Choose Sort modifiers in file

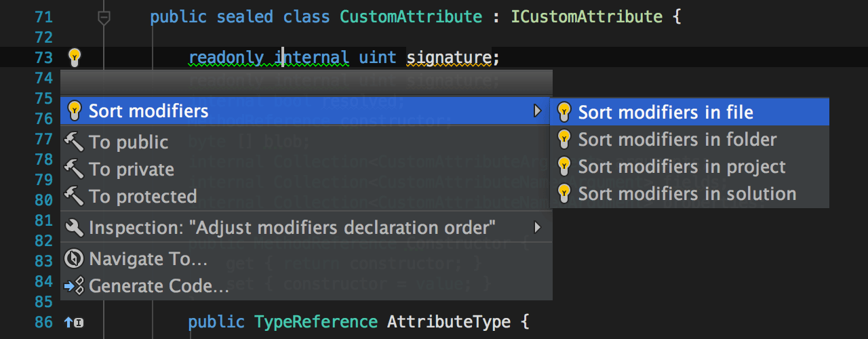690,112
